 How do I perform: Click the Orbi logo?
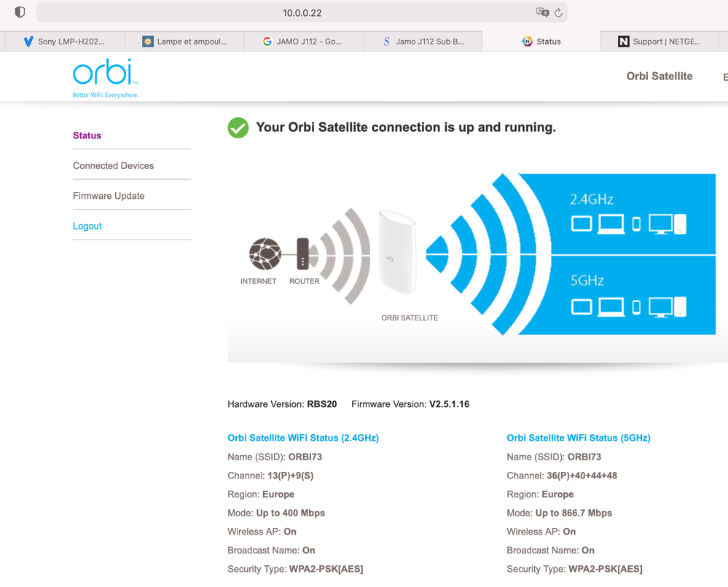click(x=106, y=78)
